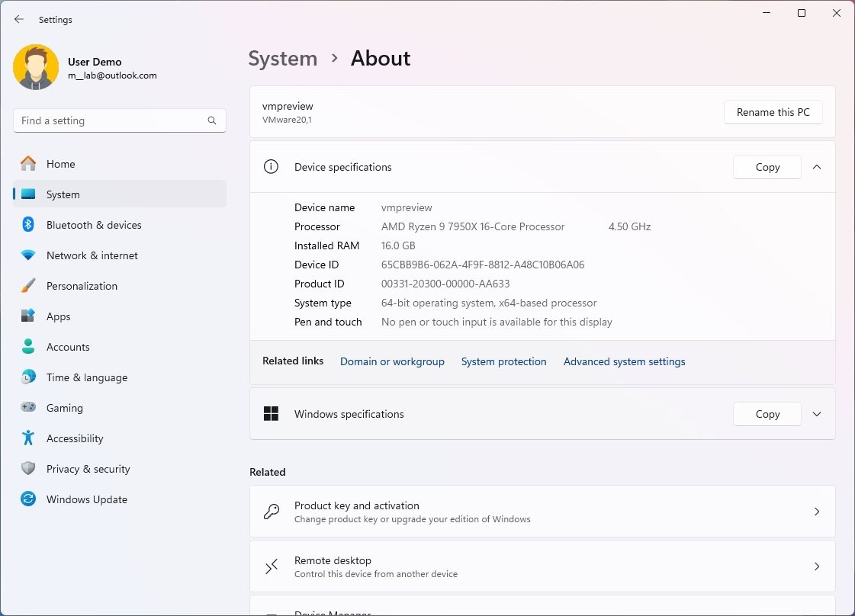Select the Privacy & security shield icon
The width and height of the screenshot is (855, 616).
pos(28,469)
